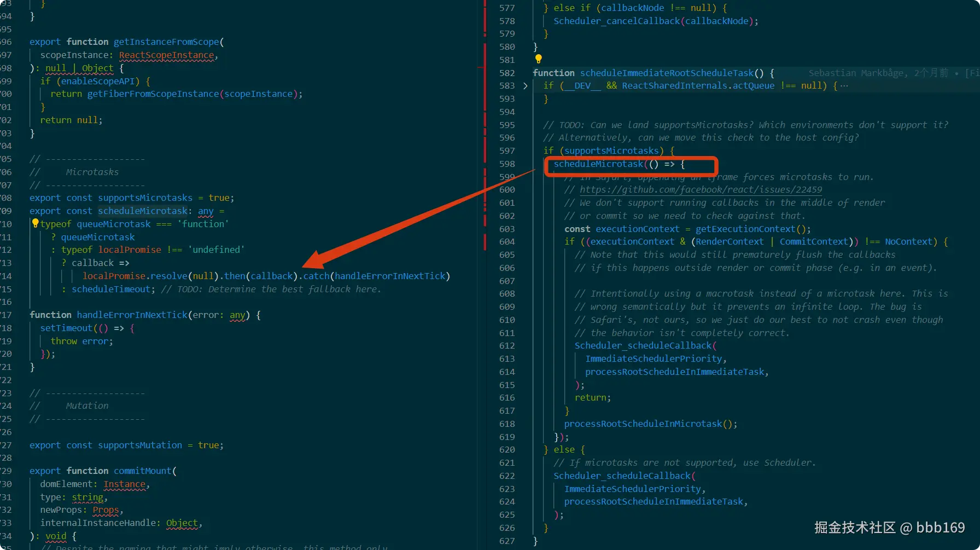Click processRootScheduleInImmediateTask on line 614
Viewport: 980px width, 550px height.
click(x=675, y=372)
